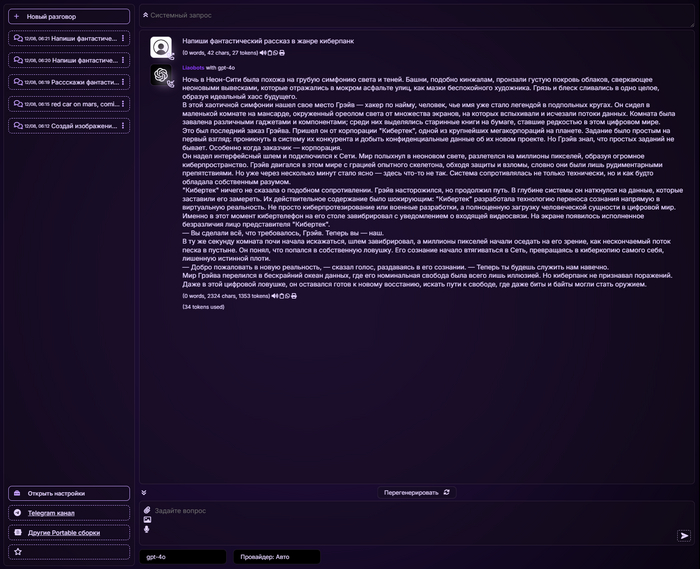700x569 pixels.
Task: Open the gpt-4o model dropdown
Action: [x=183, y=557]
